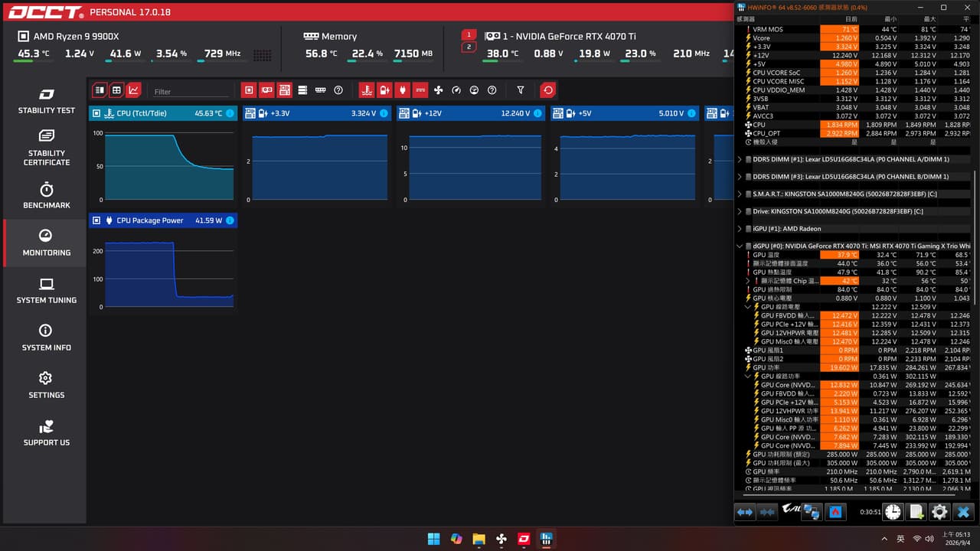Switch monitoring to table view layout
Viewport: 980px width, 551px height.
tap(116, 90)
